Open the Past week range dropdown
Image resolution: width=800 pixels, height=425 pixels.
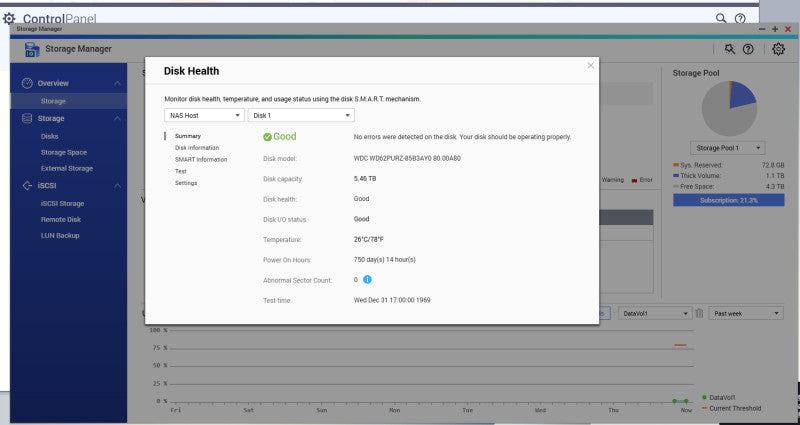pyautogui.click(x=746, y=313)
